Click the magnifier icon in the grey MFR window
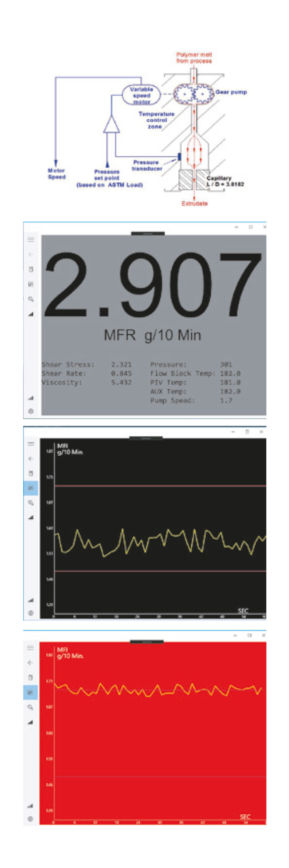This screenshot has height=868, width=289. (31, 299)
